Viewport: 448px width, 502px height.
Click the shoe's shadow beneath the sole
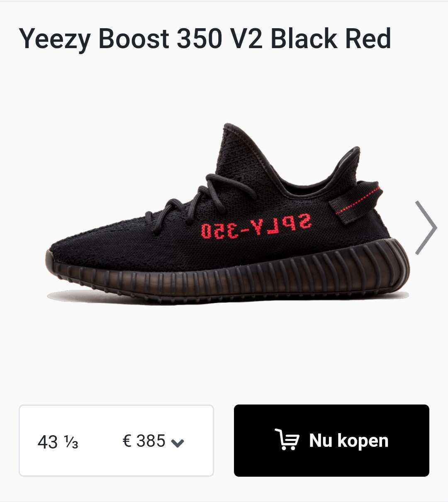(228, 298)
